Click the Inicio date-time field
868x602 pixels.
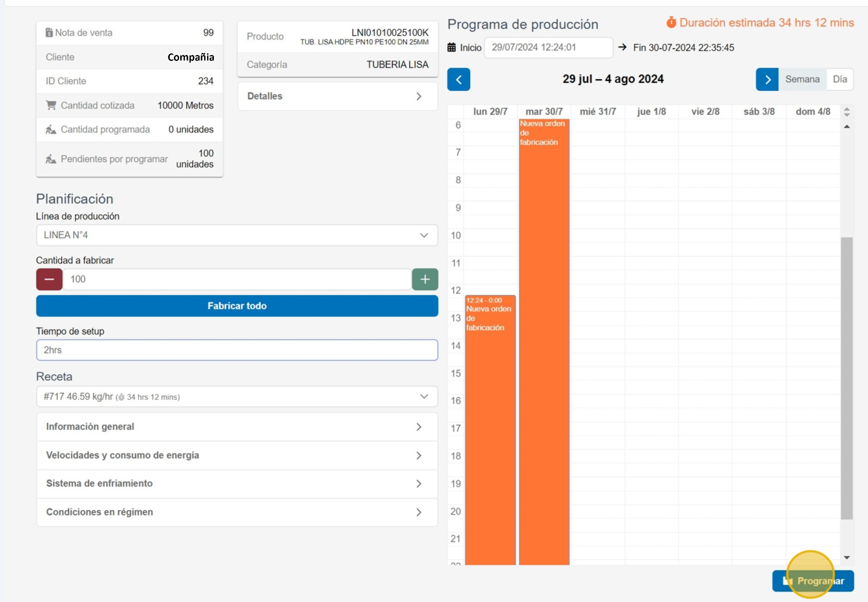coord(549,47)
